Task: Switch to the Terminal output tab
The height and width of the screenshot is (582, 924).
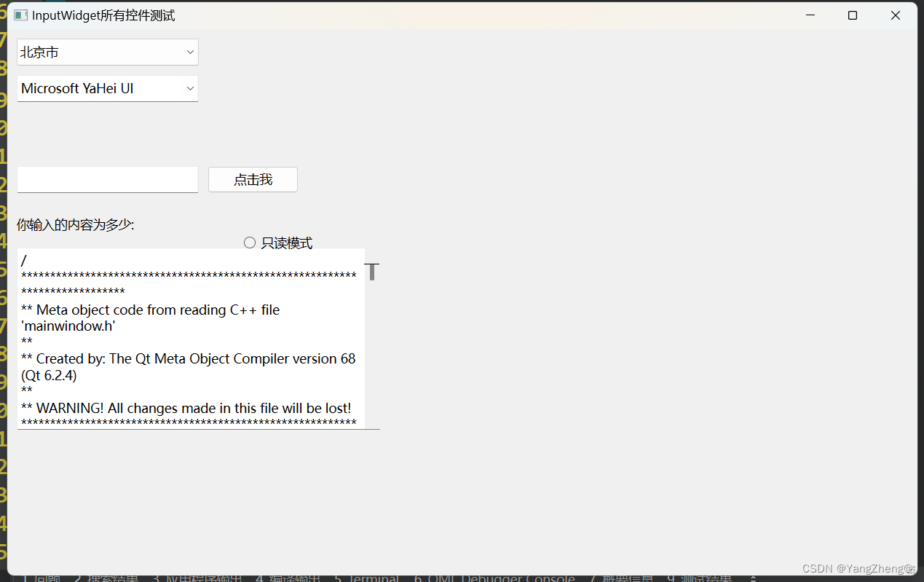Action: tap(368, 578)
